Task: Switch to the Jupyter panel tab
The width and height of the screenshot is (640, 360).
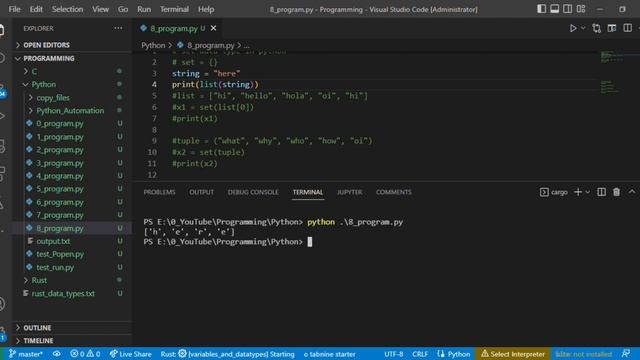Action: 349,192
